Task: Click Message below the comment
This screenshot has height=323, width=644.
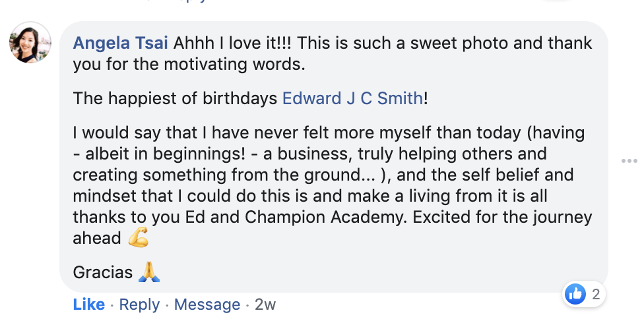Action: pyautogui.click(x=207, y=305)
